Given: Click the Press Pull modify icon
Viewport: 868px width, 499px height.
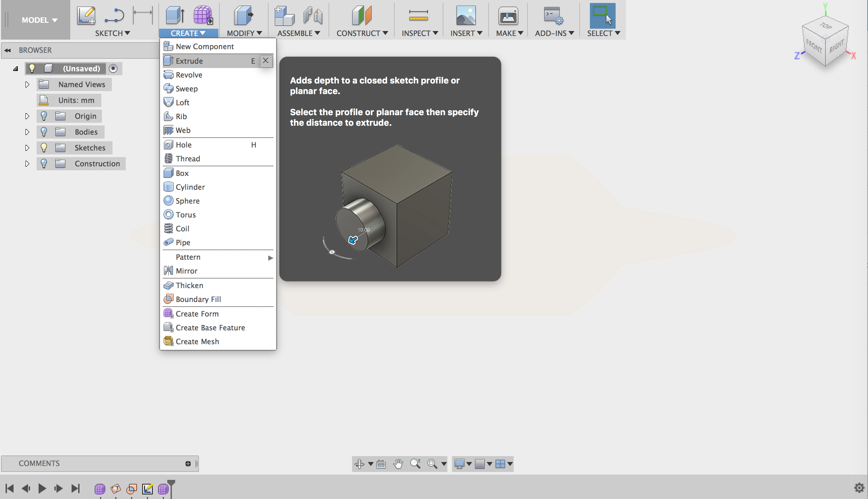Looking at the screenshot, I should [x=243, y=16].
